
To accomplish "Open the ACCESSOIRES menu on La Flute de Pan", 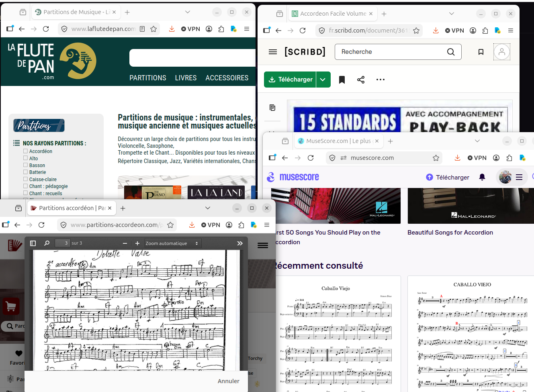I will coord(227,78).
